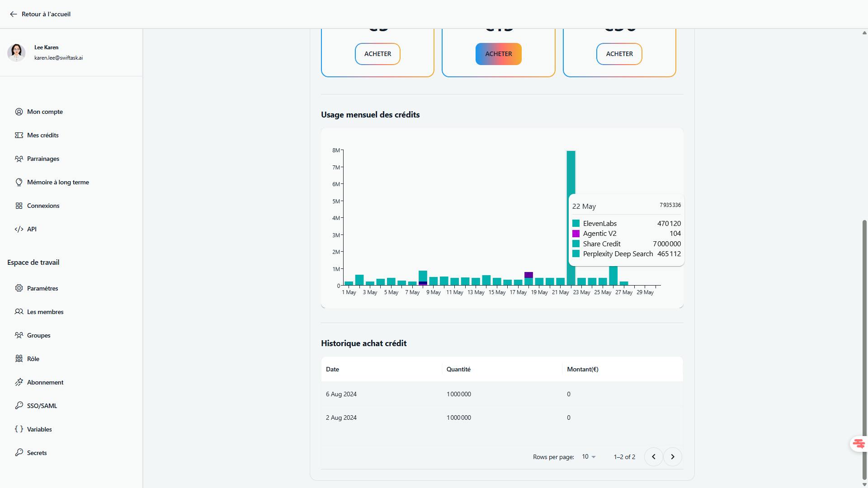Navigate to Abonnement section

click(45, 382)
